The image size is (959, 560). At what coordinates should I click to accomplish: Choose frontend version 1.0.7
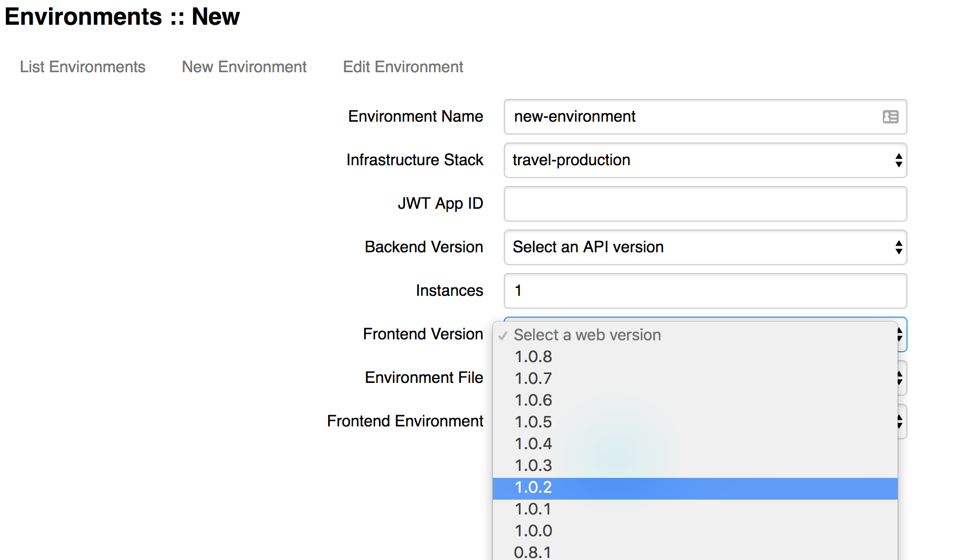(533, 378)
